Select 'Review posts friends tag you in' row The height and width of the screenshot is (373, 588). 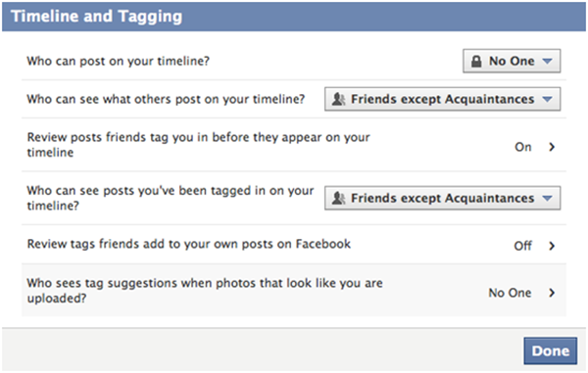(294, 145)
